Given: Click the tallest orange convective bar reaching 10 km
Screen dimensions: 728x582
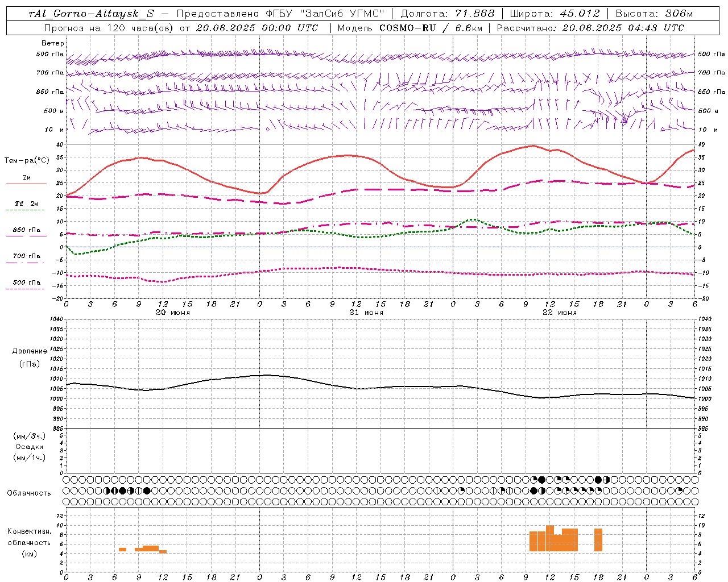Looking at the screenshot, I should [550, 538].
